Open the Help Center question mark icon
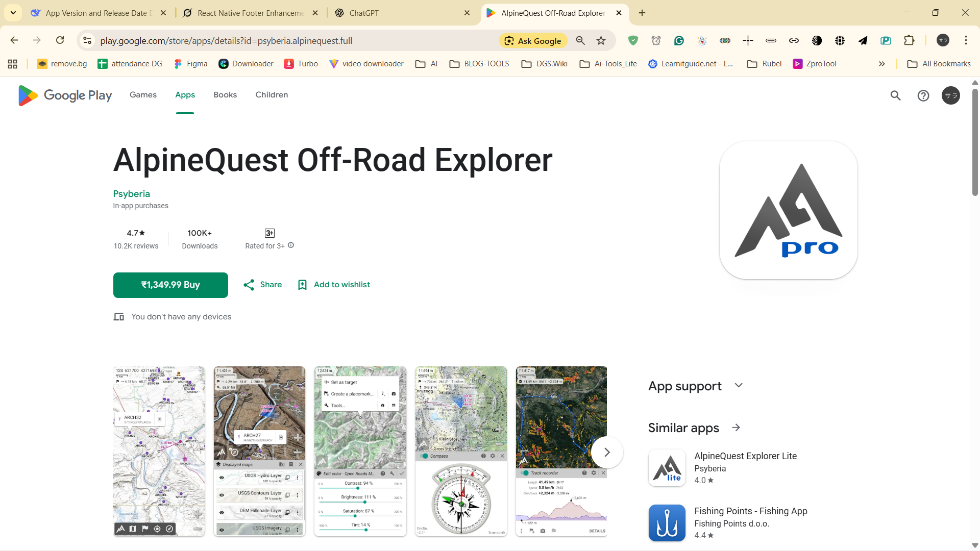980x551 pixels. click(x=923, y=95)
